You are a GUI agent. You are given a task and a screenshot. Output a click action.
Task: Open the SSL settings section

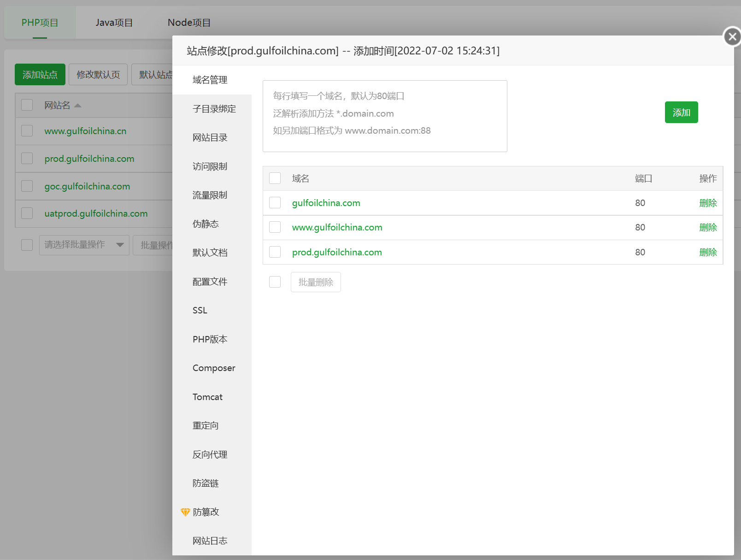[x=212, y=310]
